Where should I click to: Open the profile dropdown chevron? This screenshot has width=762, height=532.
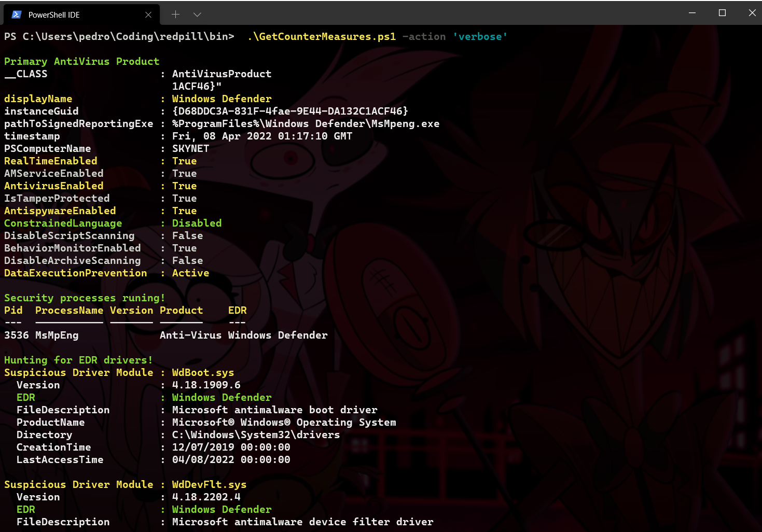coord(197,15)
